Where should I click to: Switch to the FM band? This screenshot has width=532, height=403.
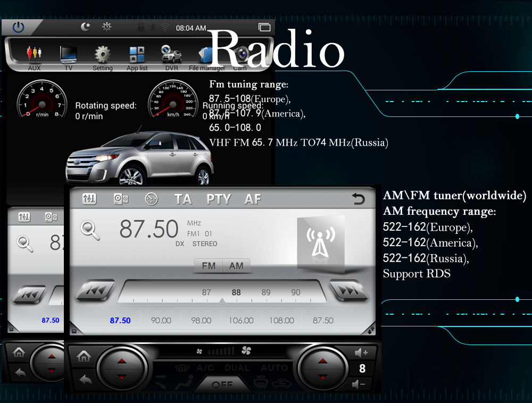click(x=209, y=266)
